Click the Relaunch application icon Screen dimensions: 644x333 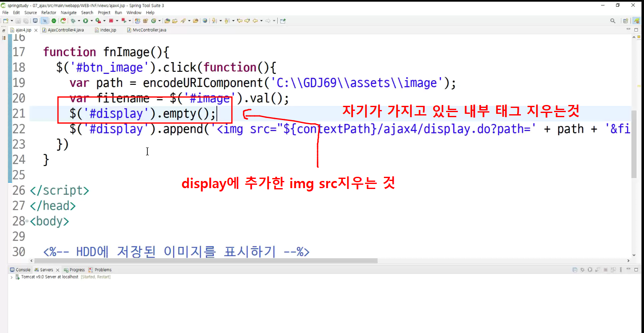coord(63,21)
